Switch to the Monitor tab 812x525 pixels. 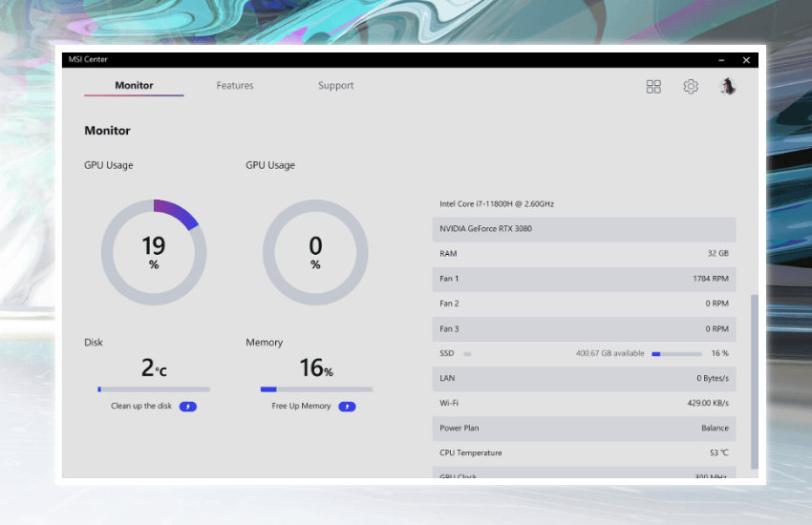(134, 85)
